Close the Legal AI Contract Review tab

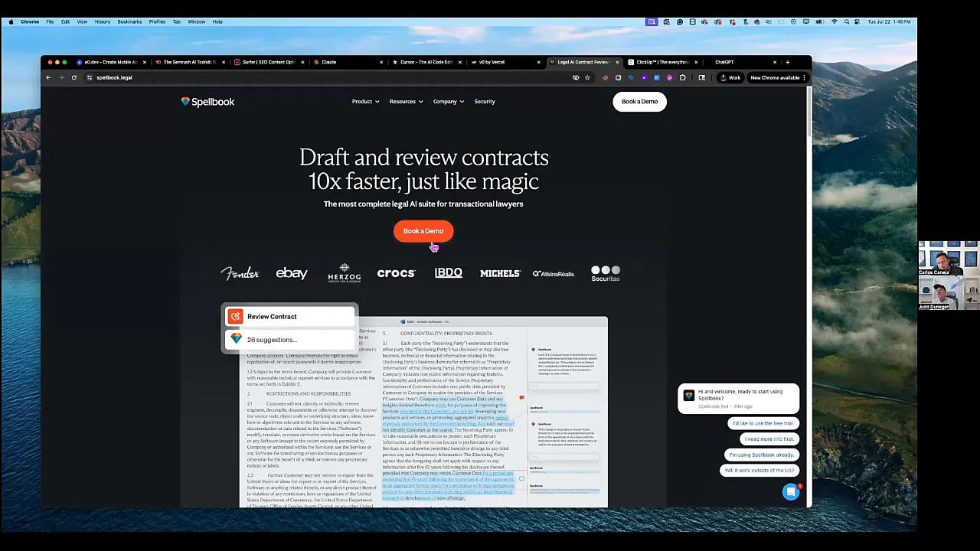pos(617,62)
